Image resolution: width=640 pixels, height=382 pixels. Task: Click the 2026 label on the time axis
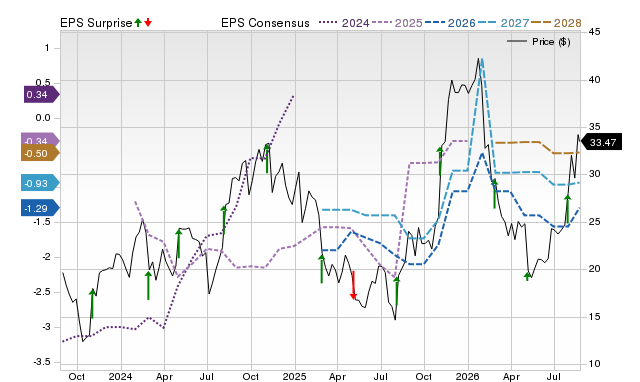467,376
